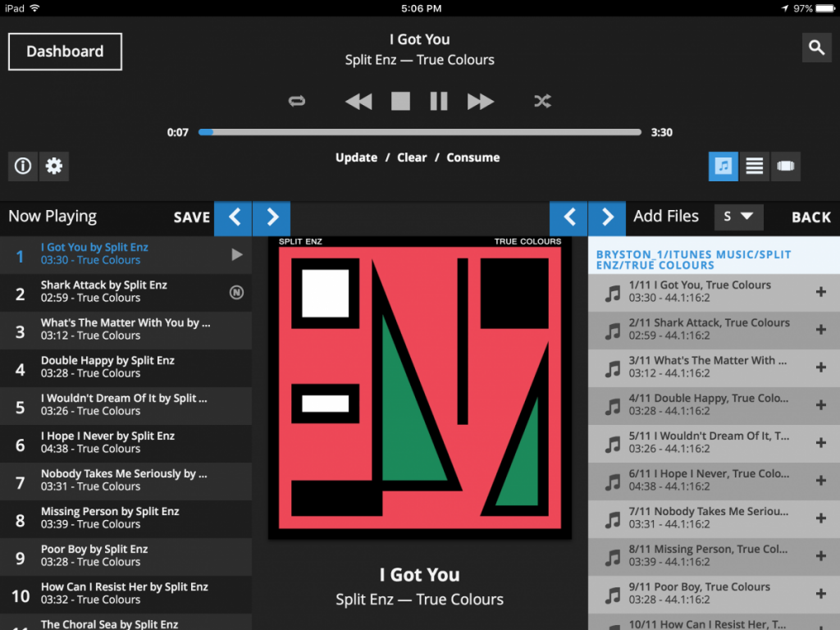
Task: Add 5/11 I Wouldn't Dream Of It
Action: (x=820, y=443)
